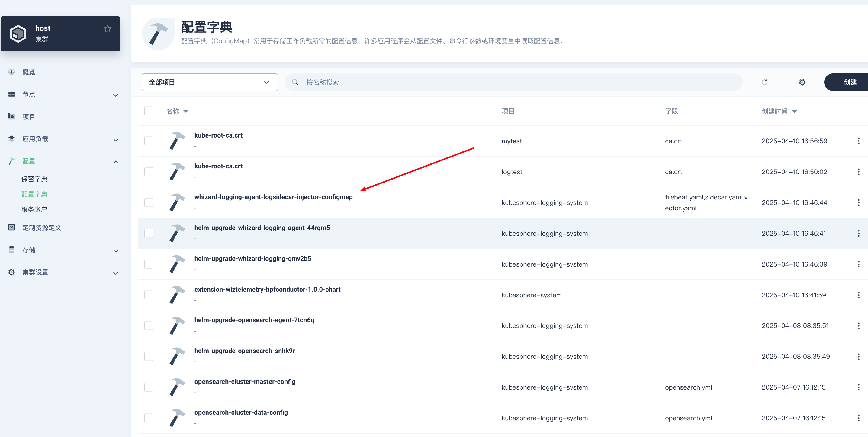
Task: Open more actions for mytest kube-root-ca.crt
Action: tap(858, 141)
